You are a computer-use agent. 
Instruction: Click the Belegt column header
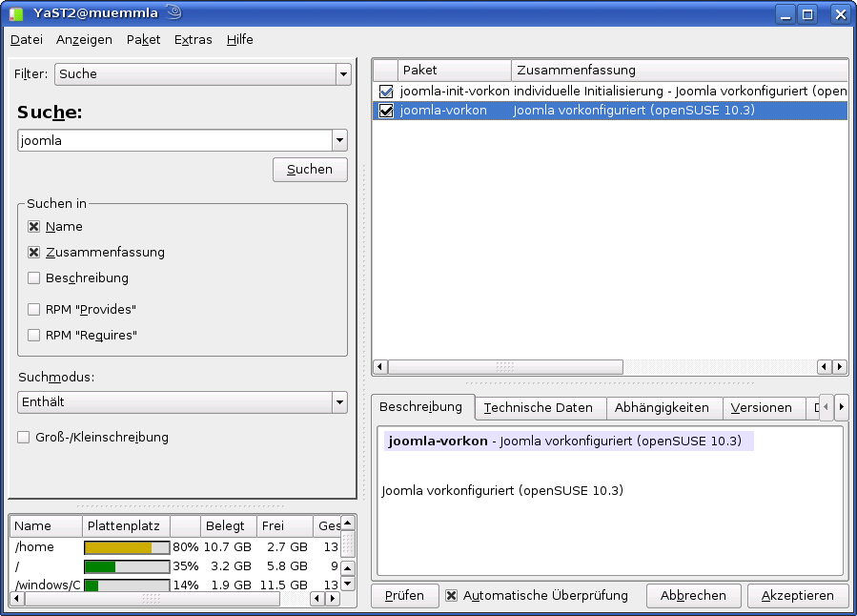coord(229,525)
